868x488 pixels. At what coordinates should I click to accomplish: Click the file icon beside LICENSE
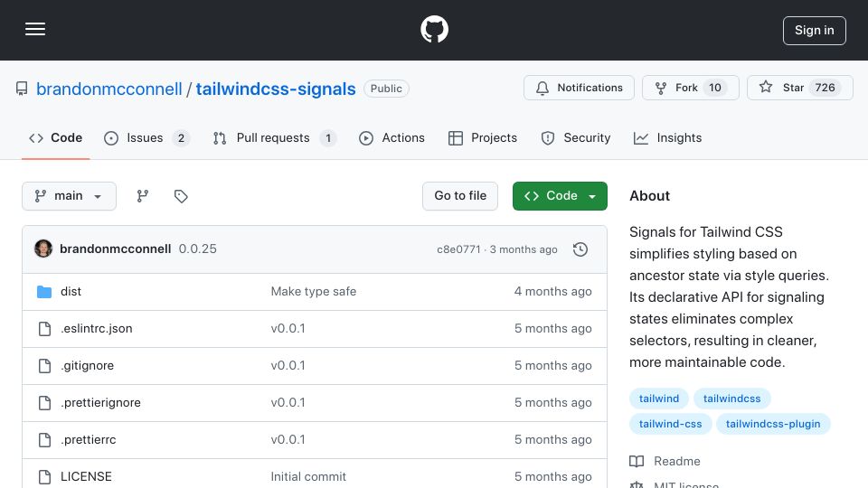[44, 477]
